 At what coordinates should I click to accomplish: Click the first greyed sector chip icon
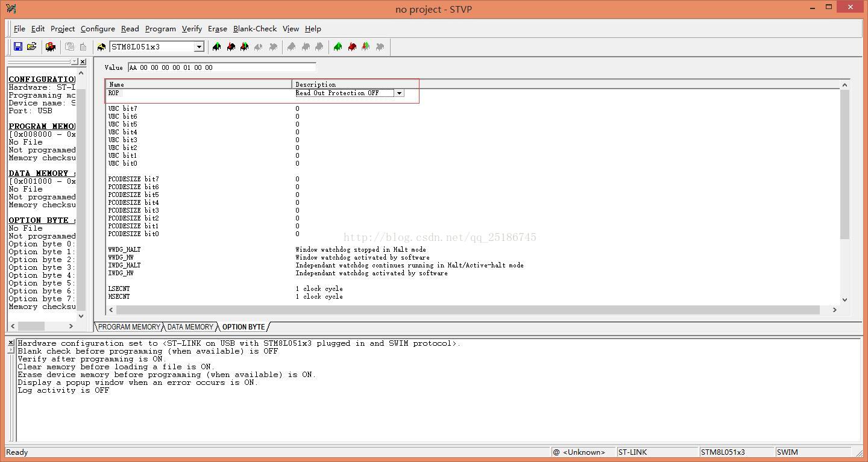click(291, 46)
